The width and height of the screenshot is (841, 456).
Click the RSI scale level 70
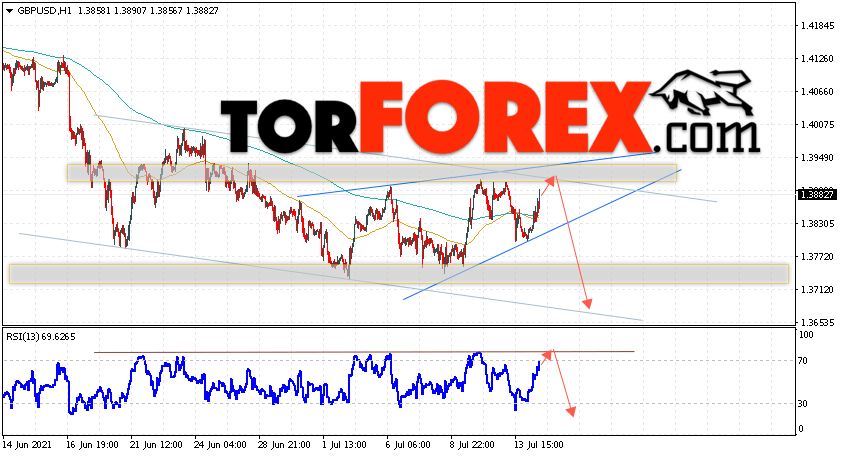[803, 361]
